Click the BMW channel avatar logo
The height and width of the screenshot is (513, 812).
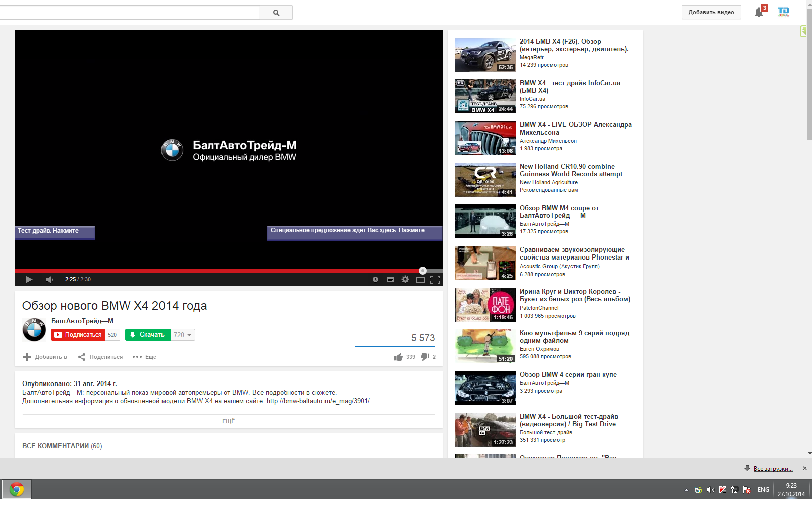click(x=34, y=329)
